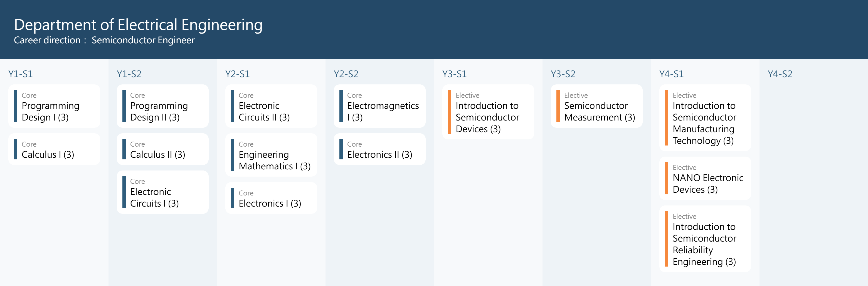Open Introduction to Semiconductor Reliability Engineering card
868x286 pixels.
point(705,239)
